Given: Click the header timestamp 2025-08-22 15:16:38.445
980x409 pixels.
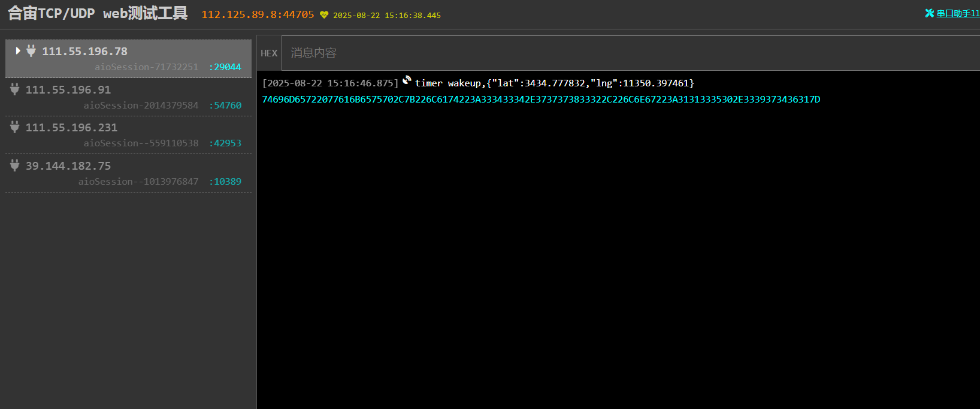Looking at the screenshot, I should 387,16.
